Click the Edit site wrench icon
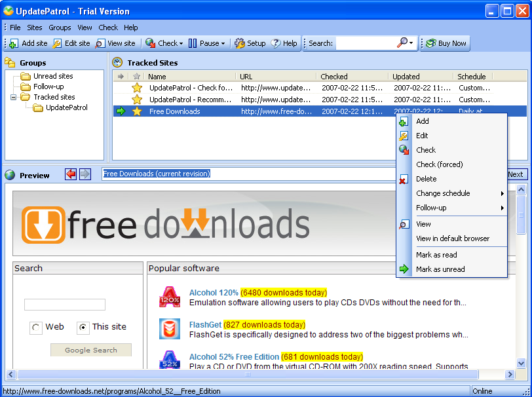 tap(57, 43)
